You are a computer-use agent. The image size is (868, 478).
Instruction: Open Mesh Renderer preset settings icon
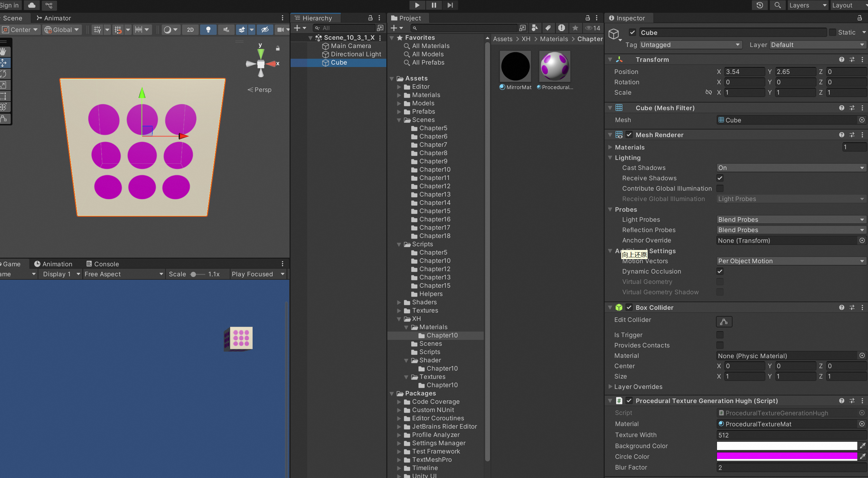coord(852,135)
